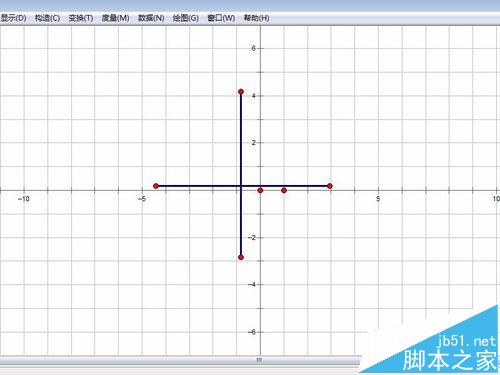This screenshot has width=500, height=375.
Task: Click the y-axis label -6
Action: tap(252, 332)
